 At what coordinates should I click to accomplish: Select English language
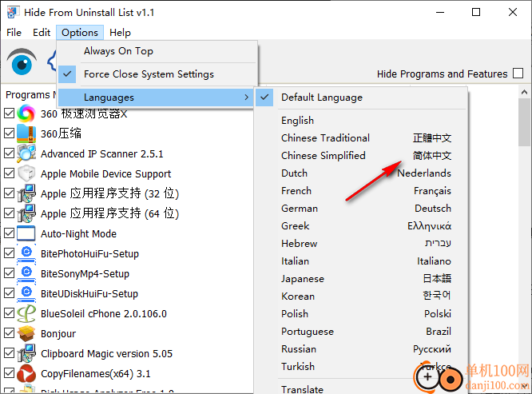[361, 121]
